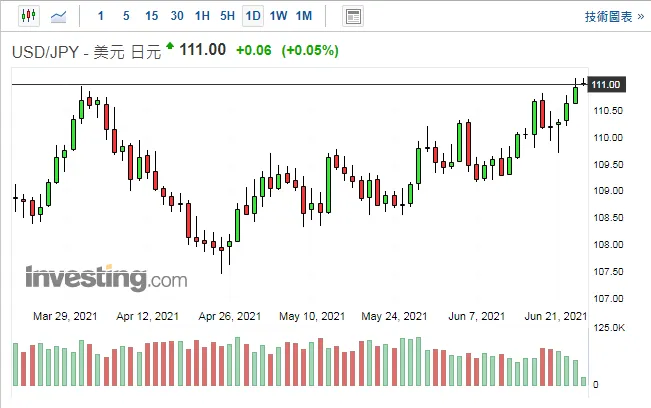The width and height of the screenshot is (651, 408).
Task: Click the Jun 21, 2021 date label
Action: 556,316
